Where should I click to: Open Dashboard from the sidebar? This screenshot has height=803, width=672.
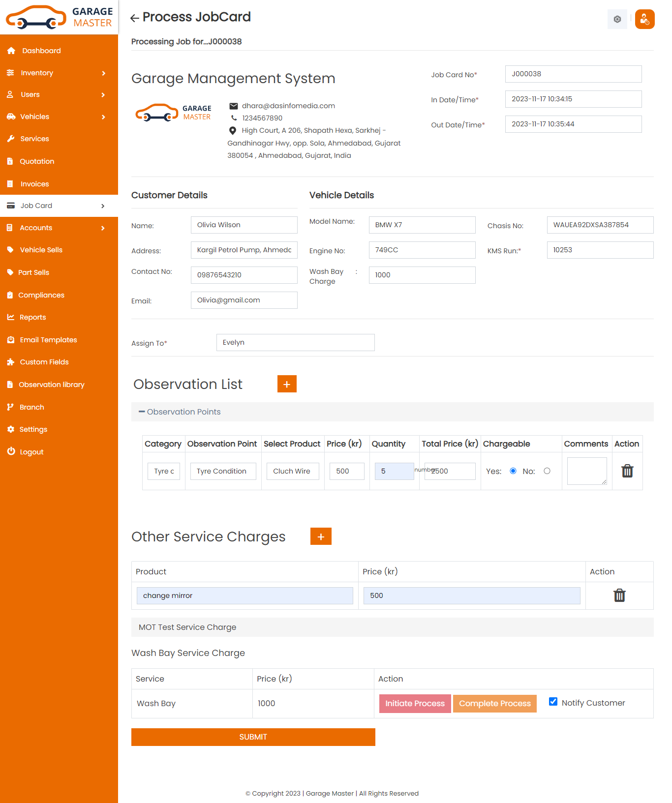(41, 51)
